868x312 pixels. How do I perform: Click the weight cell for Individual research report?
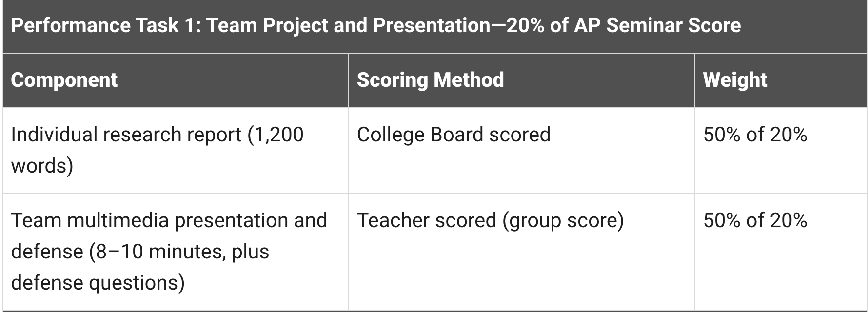click(755, 135)
